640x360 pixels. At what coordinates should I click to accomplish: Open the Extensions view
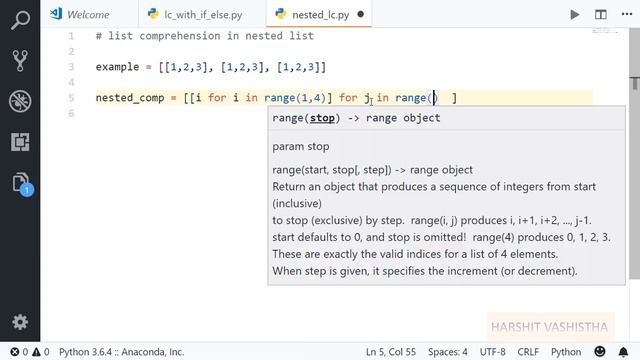pyautogui.click(x=20, y=142)
